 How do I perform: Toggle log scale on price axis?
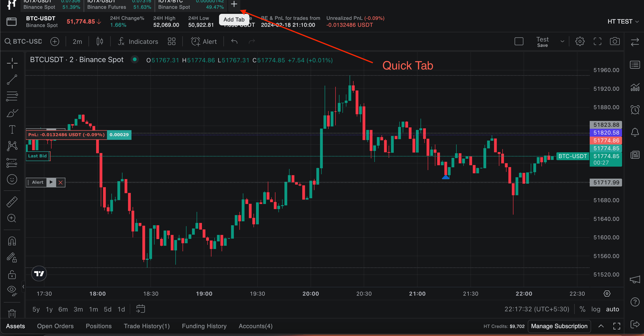tap(595, 309)
